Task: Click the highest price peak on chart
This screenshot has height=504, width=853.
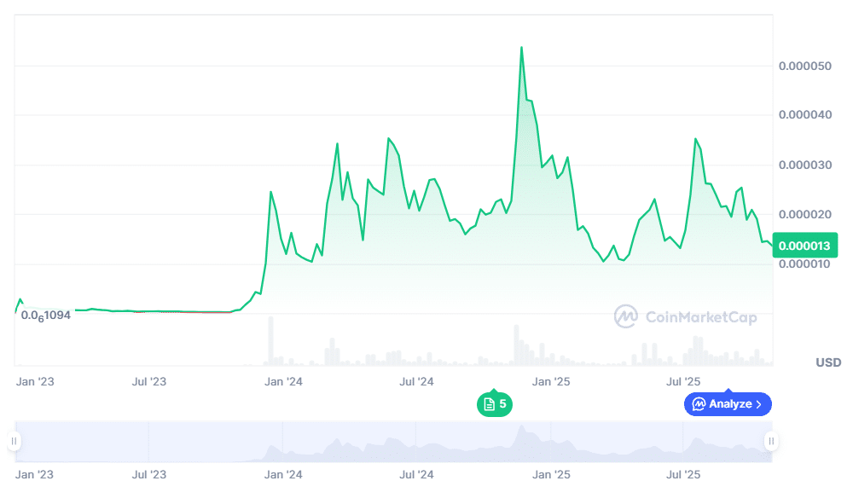Action: coord(521,48)
